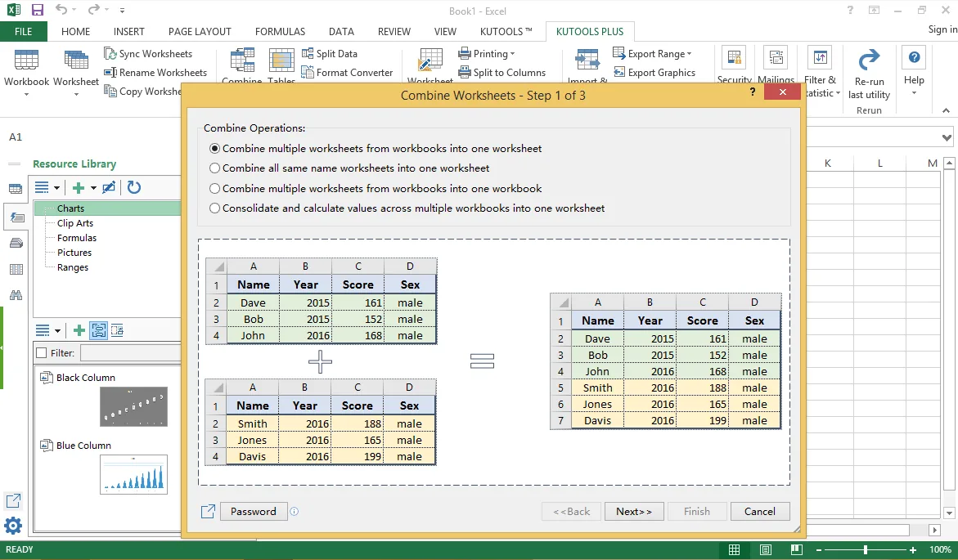958x560 pixels.
Task: Click the Split to Columns icon
Action: [465, 73]
